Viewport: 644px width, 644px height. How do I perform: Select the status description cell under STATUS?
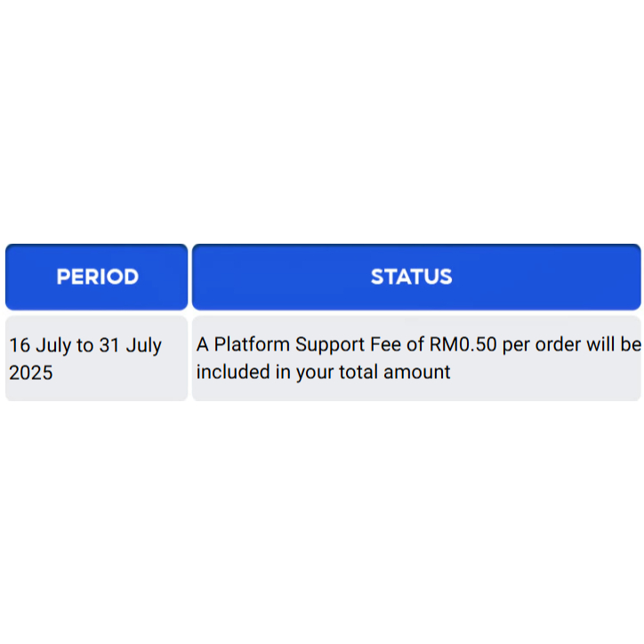pyautogui.click(x=415, y=358)
